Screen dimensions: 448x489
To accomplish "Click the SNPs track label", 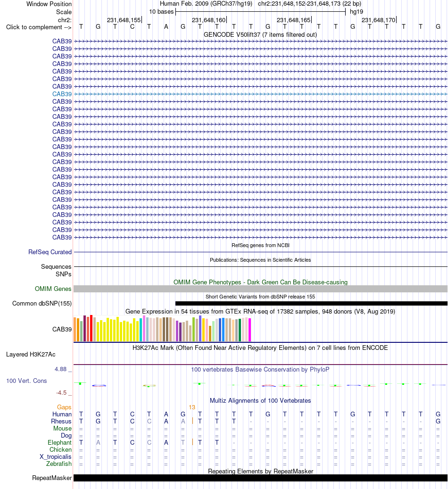I will coord(63,274).
